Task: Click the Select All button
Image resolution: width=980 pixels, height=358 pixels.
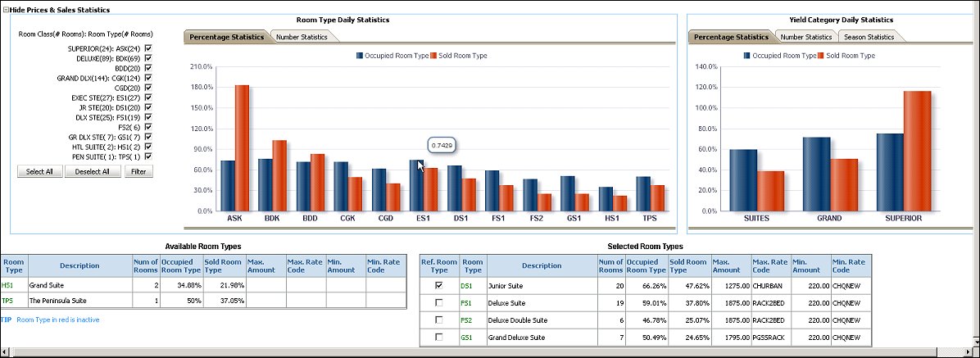Action: pos(39,171)
